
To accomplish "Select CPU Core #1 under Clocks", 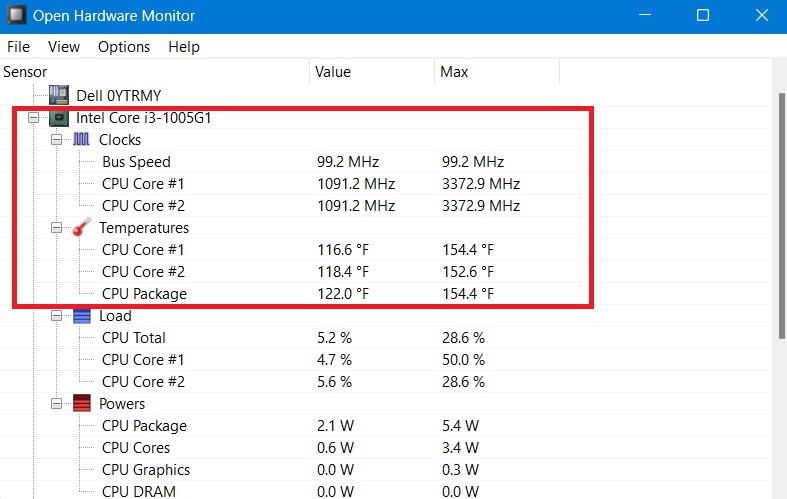I will pos(143,184).
